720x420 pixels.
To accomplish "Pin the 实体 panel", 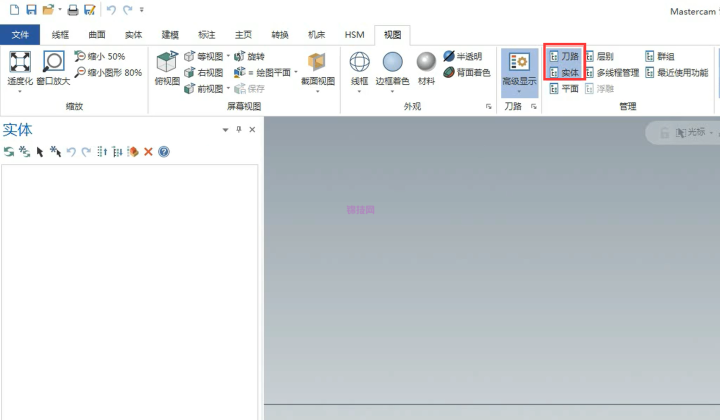I will pyautogui.click(x=239, y=129).
